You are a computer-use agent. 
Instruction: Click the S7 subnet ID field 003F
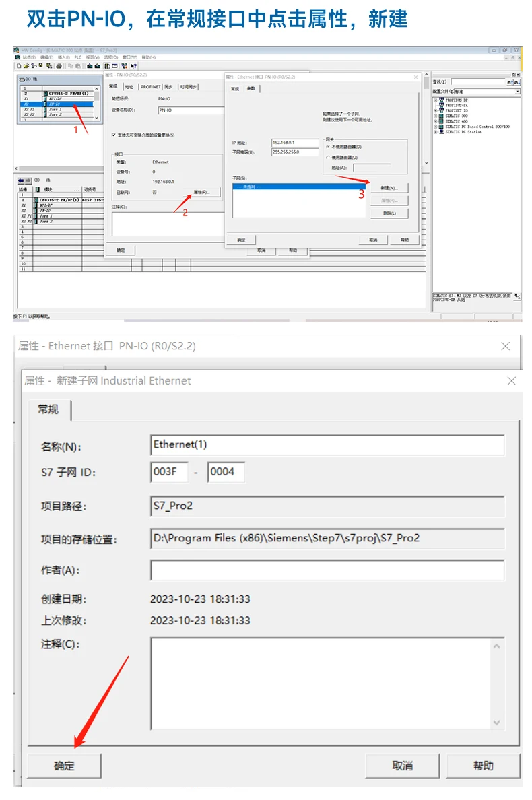[x=169, y=472]
